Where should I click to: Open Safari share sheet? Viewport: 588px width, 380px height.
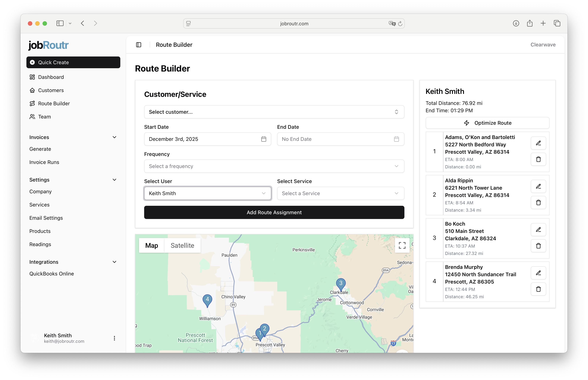529,23
